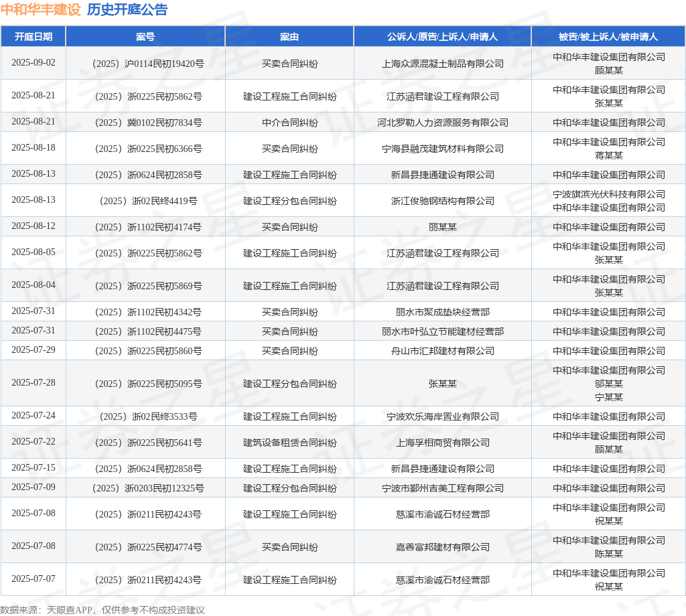Click date cell 2025-08-12
Screen dimensions: 686x616
[x=33, y=226]
